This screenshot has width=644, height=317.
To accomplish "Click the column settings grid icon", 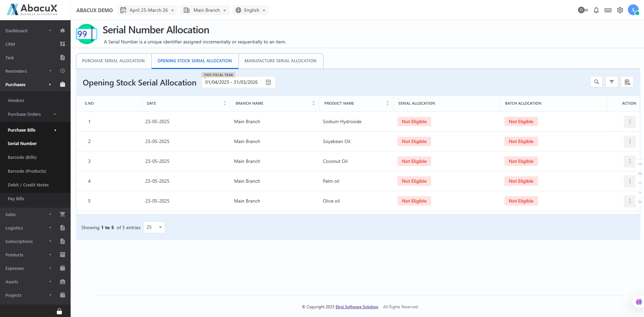I will tap(627, 82).
